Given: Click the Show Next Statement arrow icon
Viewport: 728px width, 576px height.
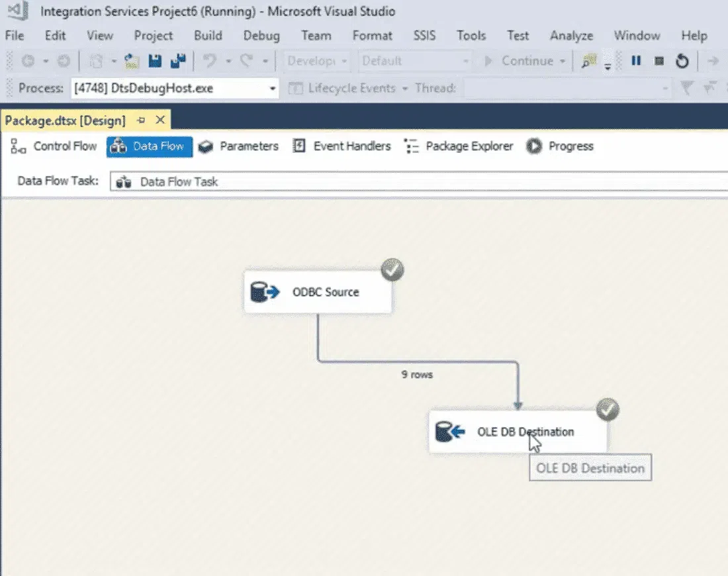Looking at the screenshot, I should 713,61.
